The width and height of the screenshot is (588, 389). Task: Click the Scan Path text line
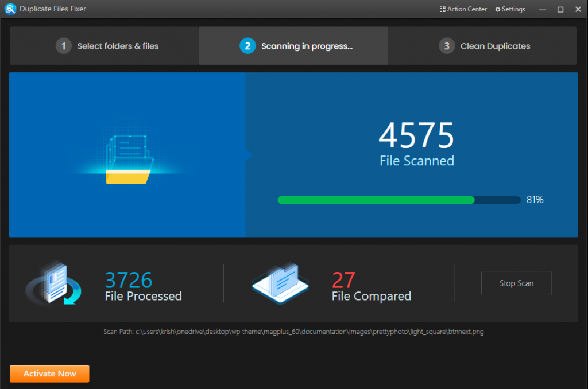(x=293, y=332)
